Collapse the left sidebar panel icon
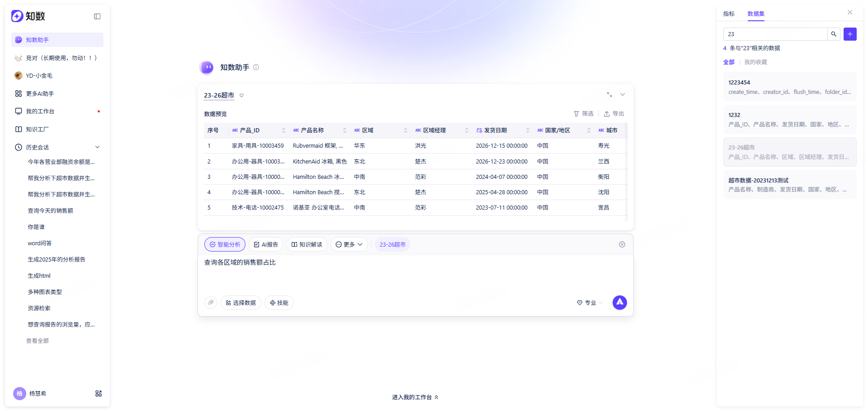Viewport: 868px width, 411px height. (x=97, y=16)
